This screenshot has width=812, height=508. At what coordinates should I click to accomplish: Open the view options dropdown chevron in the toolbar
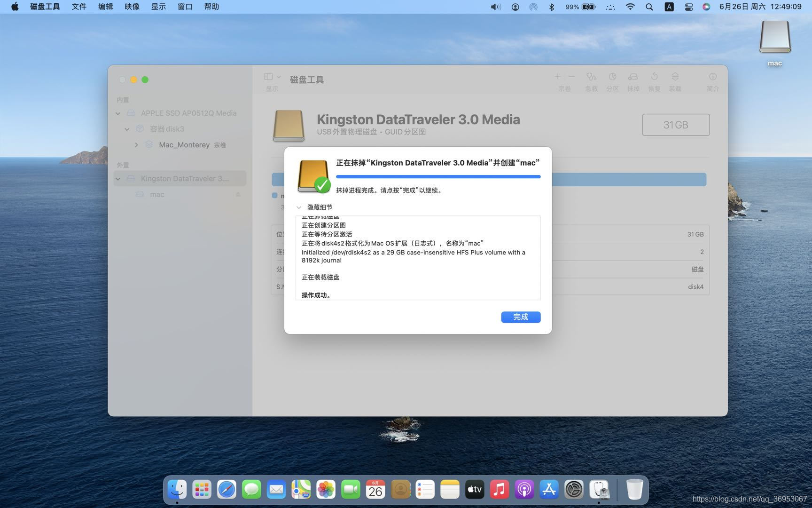(279, 77)
